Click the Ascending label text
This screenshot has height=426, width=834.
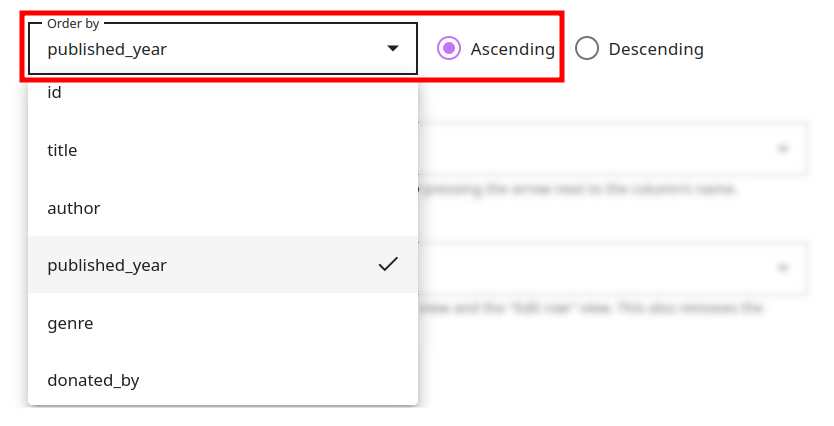click(x=512, y=48)
